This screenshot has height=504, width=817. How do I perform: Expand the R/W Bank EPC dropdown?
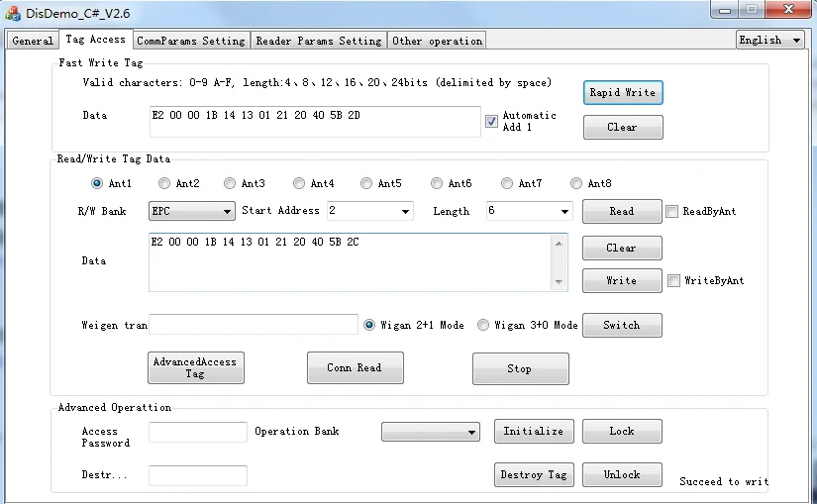(192, 211)
